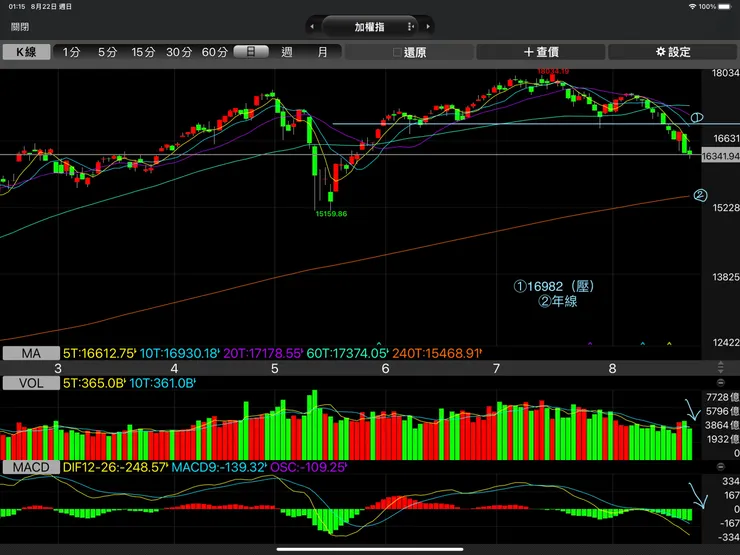Switch to the 15分 interval tab
740x555 pixels.
pos(143,52)
